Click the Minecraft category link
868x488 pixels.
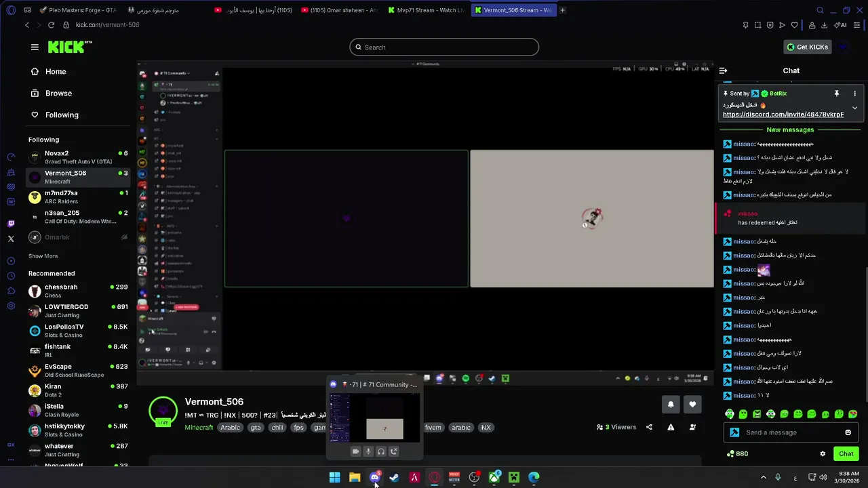coord(199,428)
